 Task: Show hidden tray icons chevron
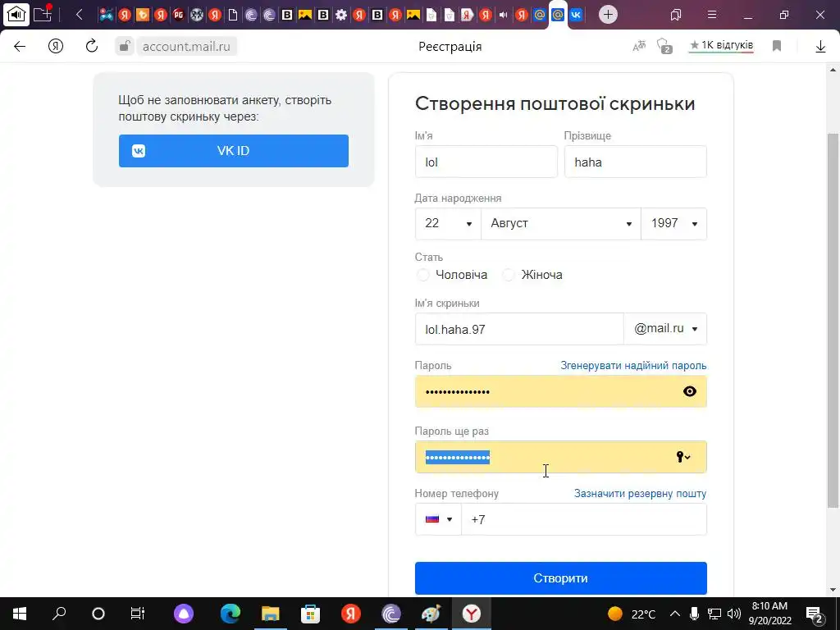675,614
